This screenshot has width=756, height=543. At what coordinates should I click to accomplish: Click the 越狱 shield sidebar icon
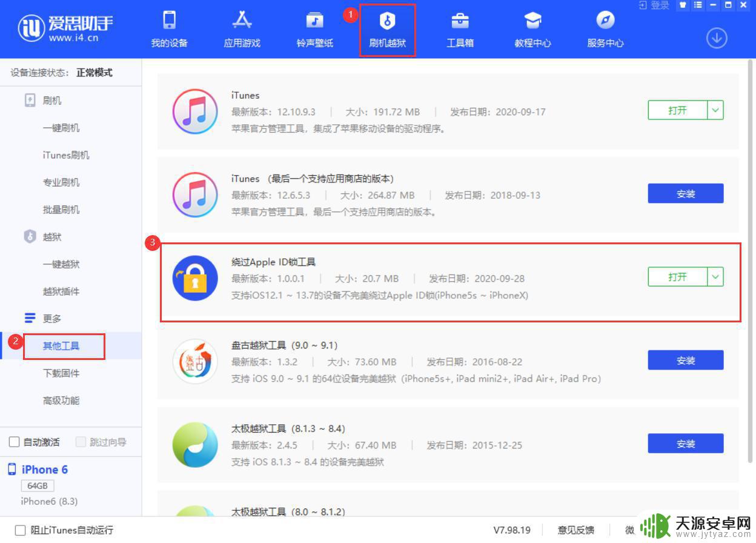click(30, 237)
